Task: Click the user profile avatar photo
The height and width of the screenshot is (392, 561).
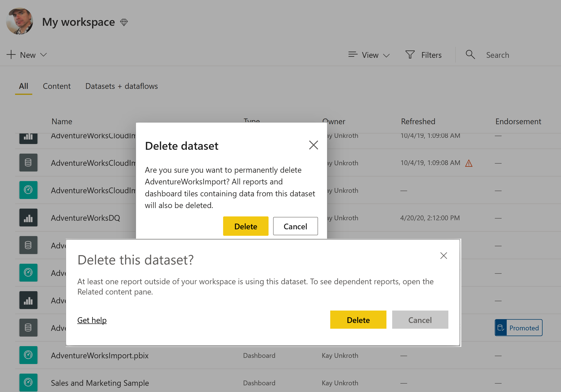Action: (x=20, y=21)
